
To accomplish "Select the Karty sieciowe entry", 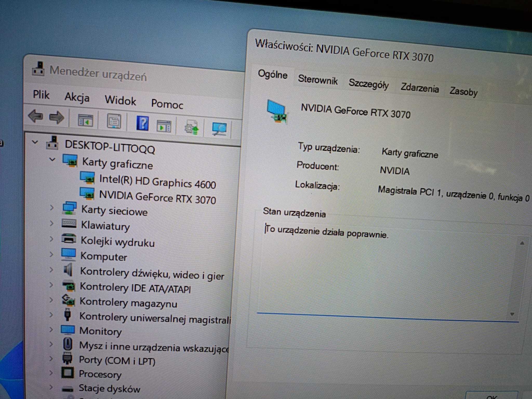I will tap(114, 210).
